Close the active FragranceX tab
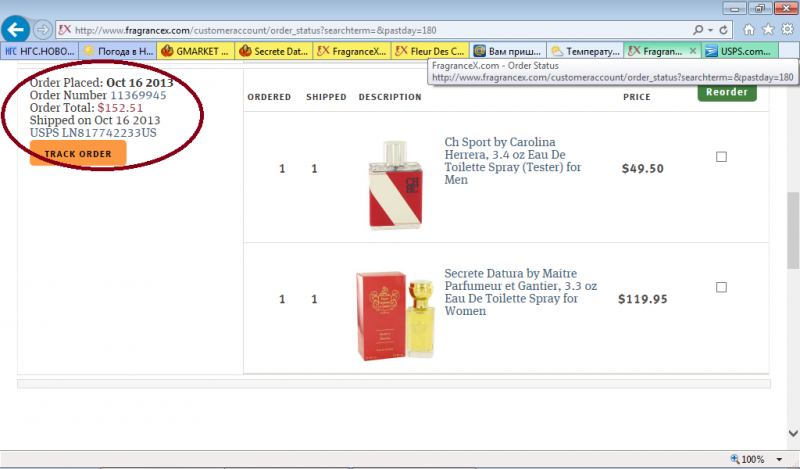Viewport: 800px width, 469px height. [692, 51]
